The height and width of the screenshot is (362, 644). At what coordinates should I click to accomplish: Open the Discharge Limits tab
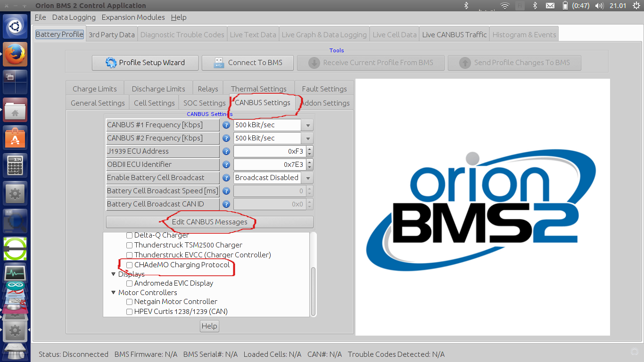click(158, 89)
